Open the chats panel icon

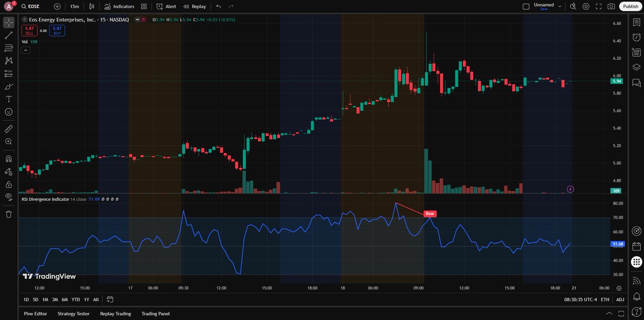click(x=636, y=82)
